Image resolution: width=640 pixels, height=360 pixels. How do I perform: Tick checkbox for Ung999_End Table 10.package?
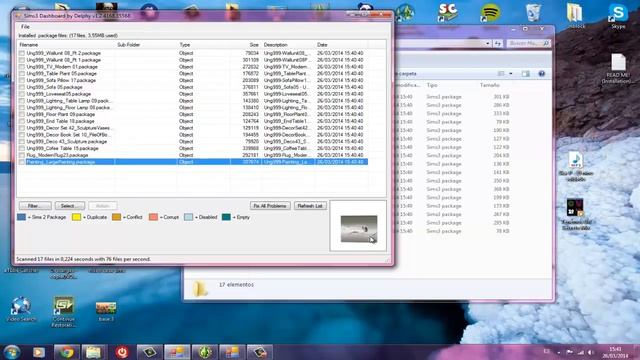click(22, 121)
